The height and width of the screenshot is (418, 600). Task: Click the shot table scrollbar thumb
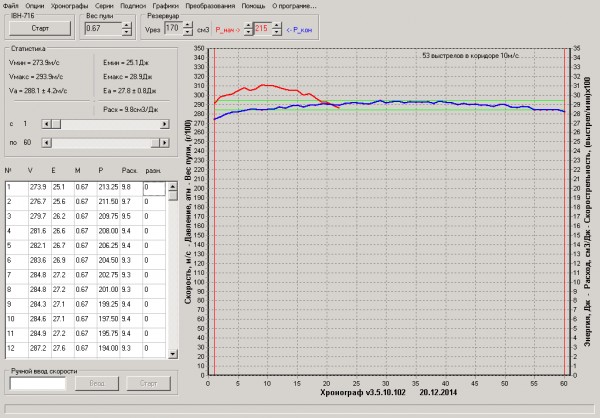coord(173,196)
